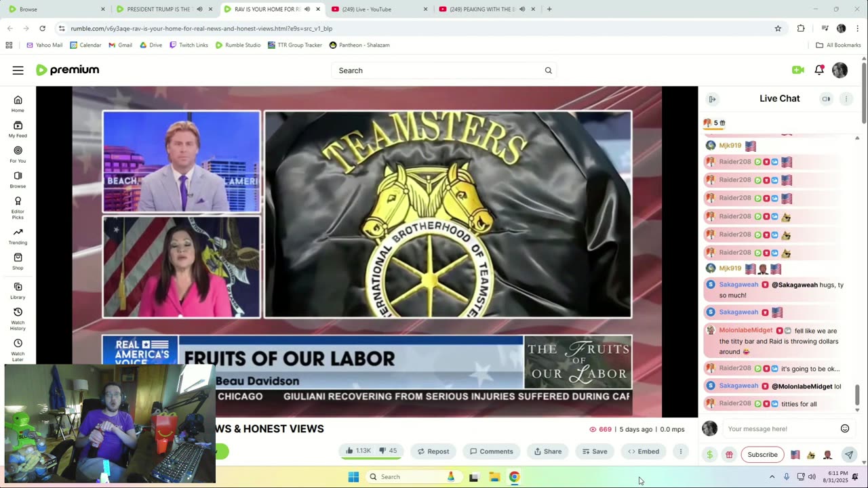Image resolution: width=868 pixels, height=488 pixels.
Task: Dislike the video with thumbs down
Action: [389, 451]
